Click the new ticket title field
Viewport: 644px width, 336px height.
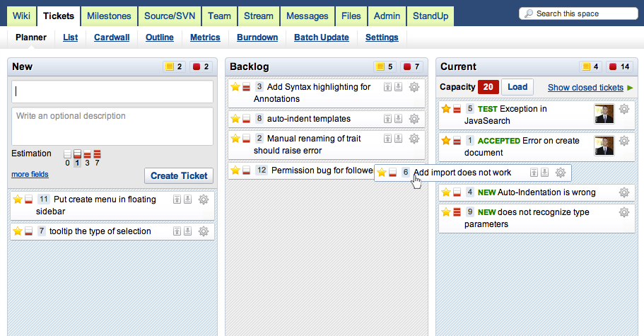click(112, 91)
